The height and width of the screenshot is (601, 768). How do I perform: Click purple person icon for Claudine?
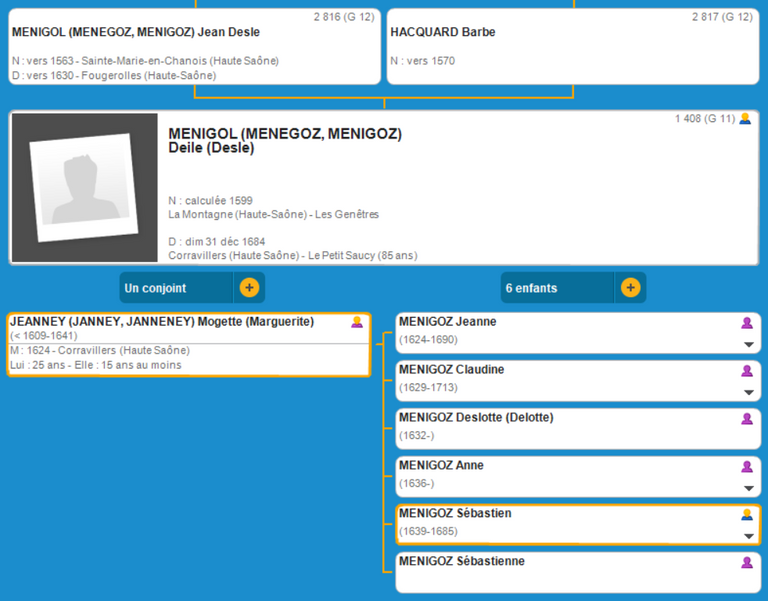746,371
